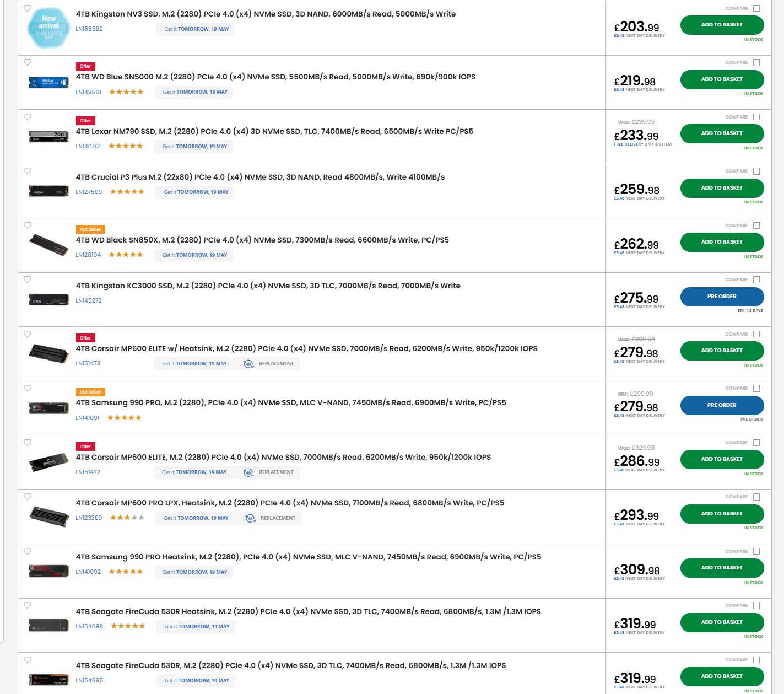Pre order the Kingston KC3000 SSD

[722, 297]
